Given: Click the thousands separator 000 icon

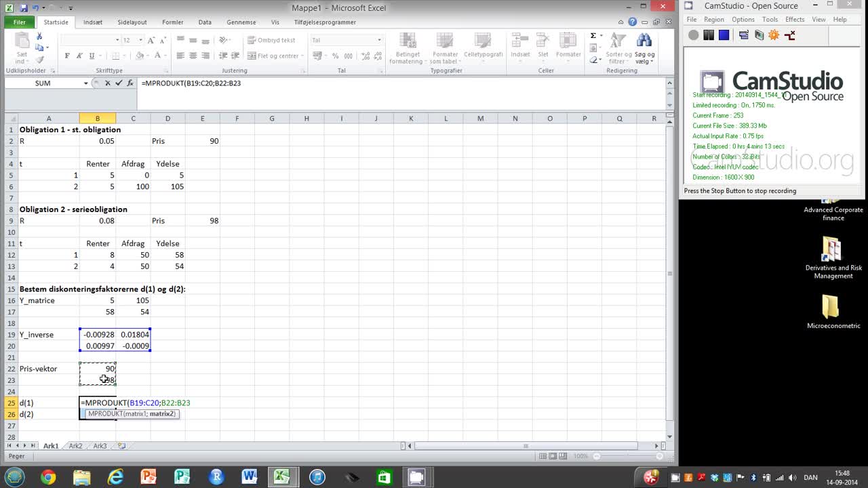Looking at the screenshot, I should click(x=348, y=56).
